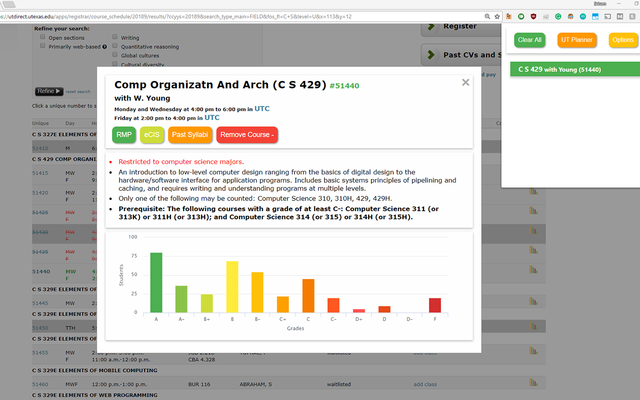Click the green grade A bar in chart

156,282
